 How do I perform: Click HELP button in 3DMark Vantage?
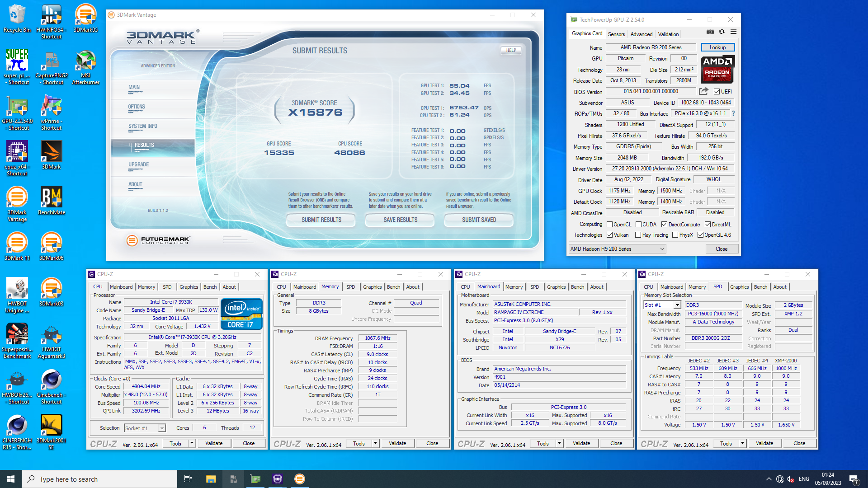pos(511,51)
